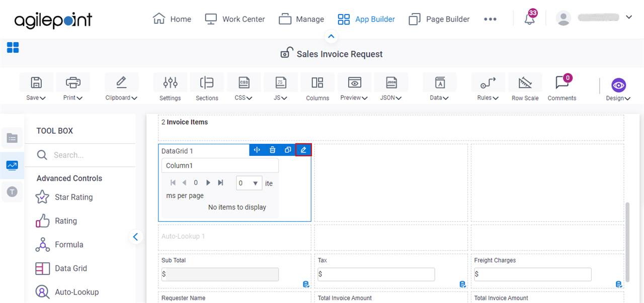Viewport: 644px width, 303px height.
Task: Go to last page in DataGrid
Action: tap(220, 183)
